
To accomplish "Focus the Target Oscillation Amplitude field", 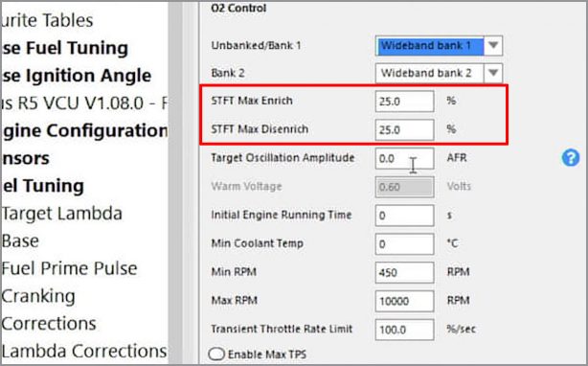I will coord(405,158).
